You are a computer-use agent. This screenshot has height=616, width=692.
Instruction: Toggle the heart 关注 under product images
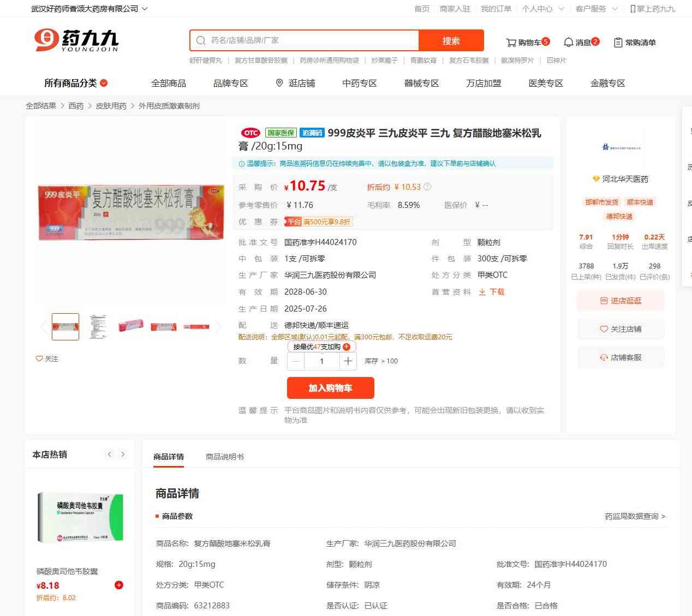point(39,358)
